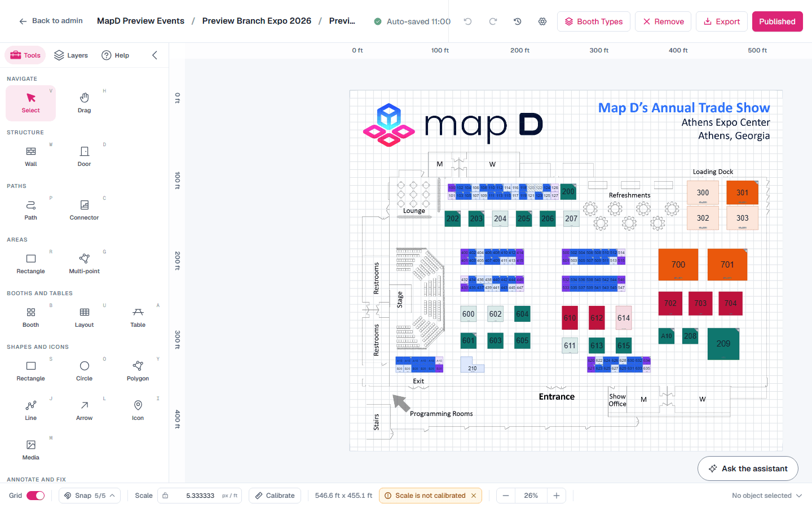Go to MapD Preview Events breadcrumb
This screenshot has height=508, width=812.
click(140, 21)
